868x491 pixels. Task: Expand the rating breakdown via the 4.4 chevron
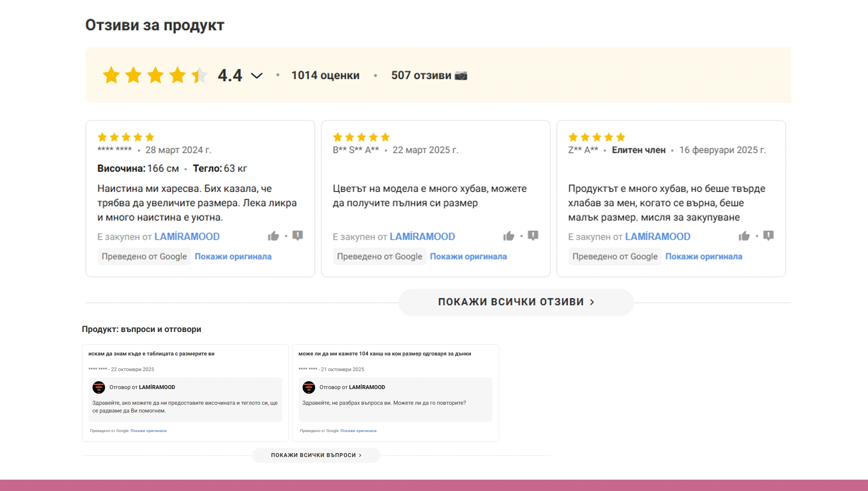click(257, 75)
